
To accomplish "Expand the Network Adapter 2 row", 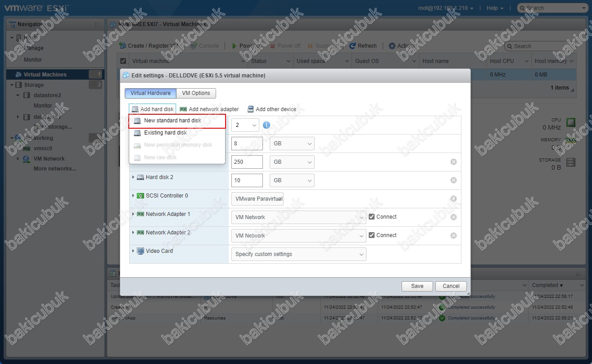I will coord(133,233).
